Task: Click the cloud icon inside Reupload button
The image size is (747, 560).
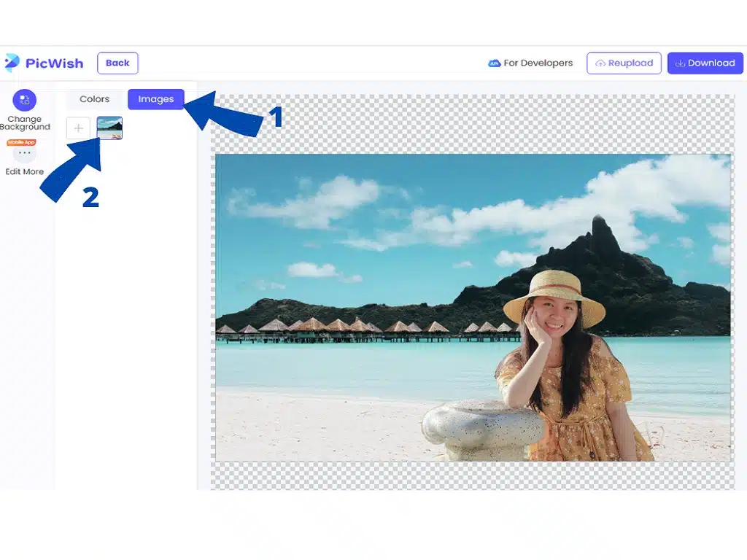Action: (x=603, y=63)
